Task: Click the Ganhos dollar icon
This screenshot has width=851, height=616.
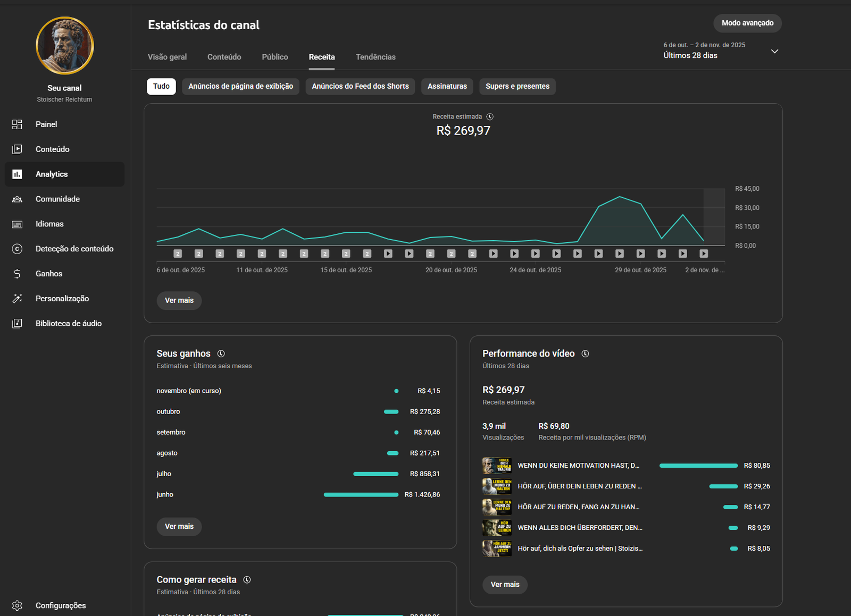Action: [17, 274]
